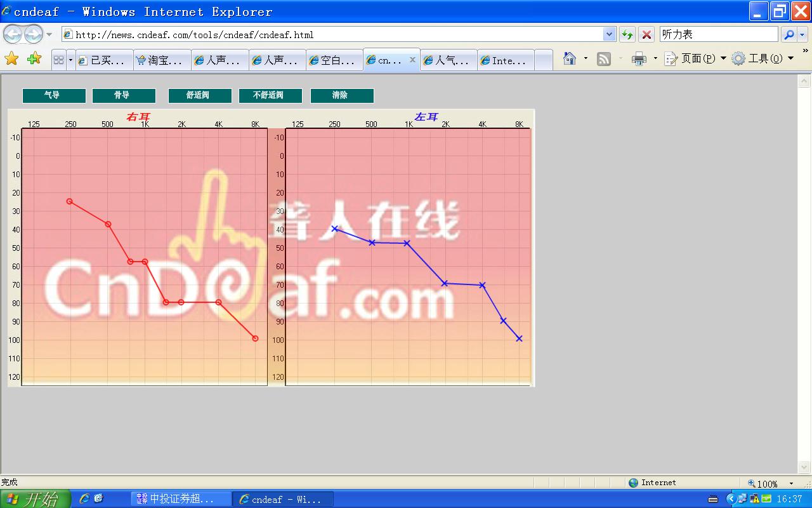Click the 完成 status bar text
This screenshot has height=508, width=812.
point(10,483)
